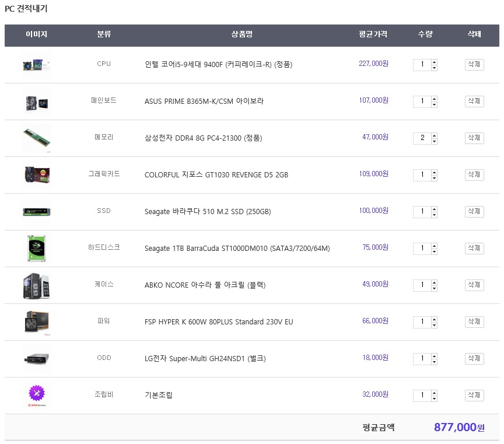Click the 227,000원 CPU price

pos(373,64)
